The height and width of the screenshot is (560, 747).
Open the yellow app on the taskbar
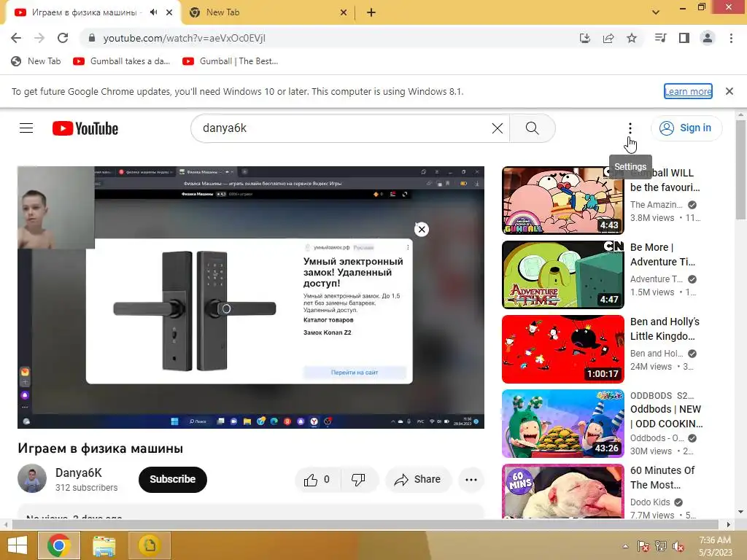pos(150,545)
